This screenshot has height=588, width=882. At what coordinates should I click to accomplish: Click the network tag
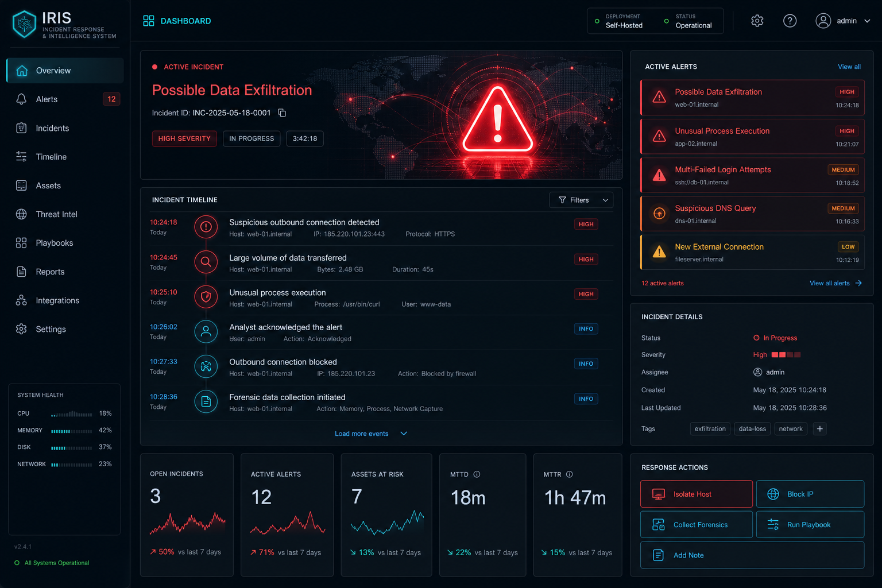(x=791, y=428)
